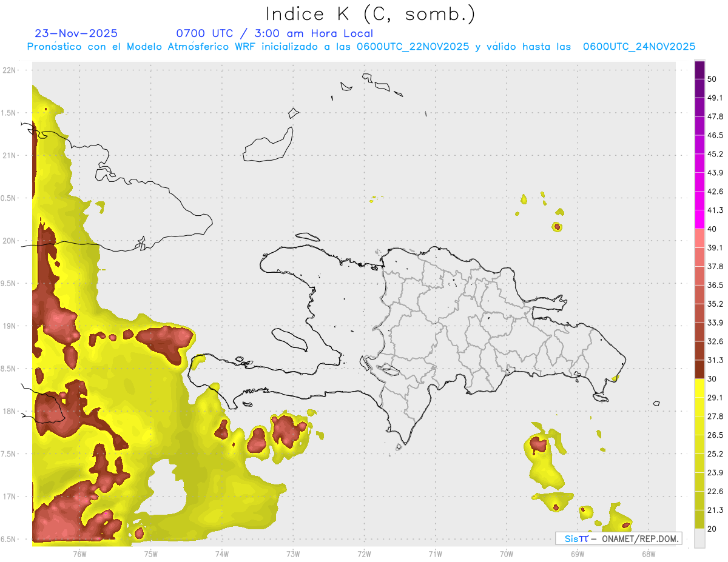Click the '25.2' colorbar label

715,454
